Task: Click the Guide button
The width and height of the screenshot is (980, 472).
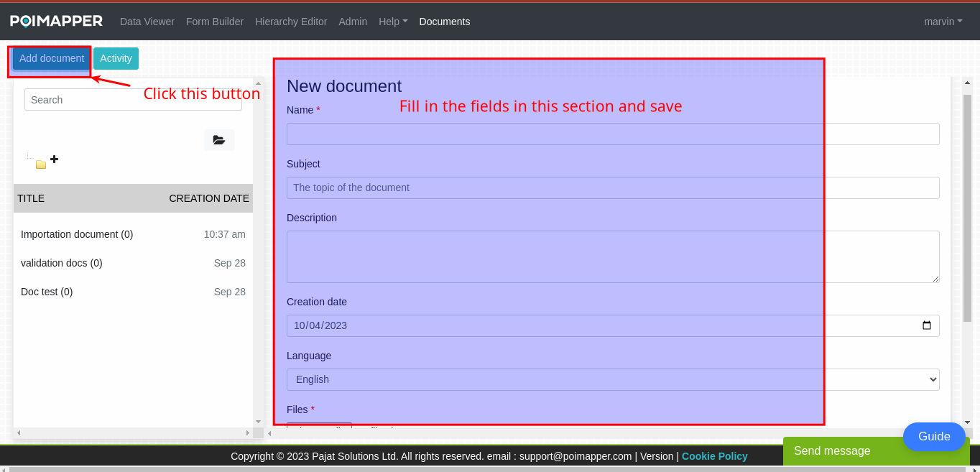Action: [x=934, y=437]
